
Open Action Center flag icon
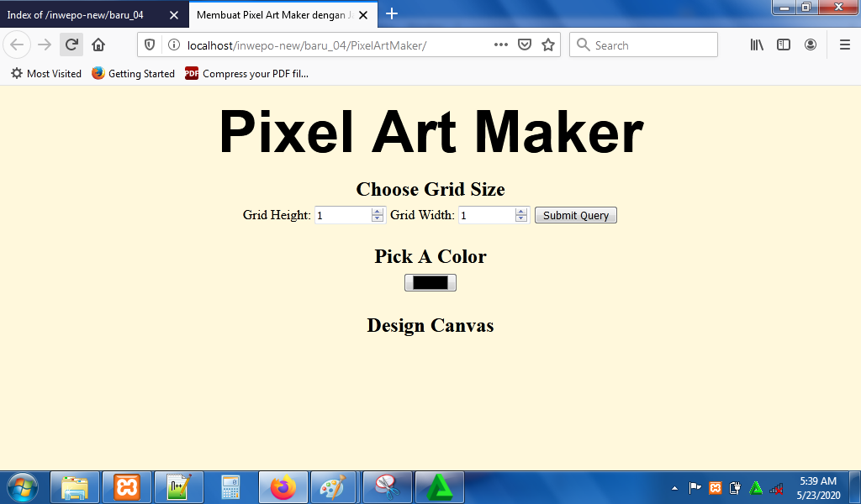(695, 488)
